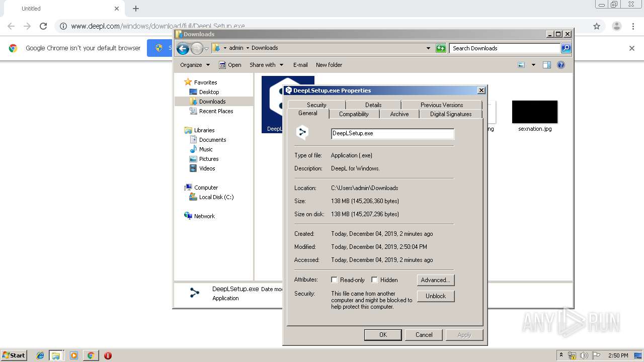Image resolution: width=644 pixels, height=362 pixels.
Task: Open the Organize menu in Explorer
Action: (195, 65)
